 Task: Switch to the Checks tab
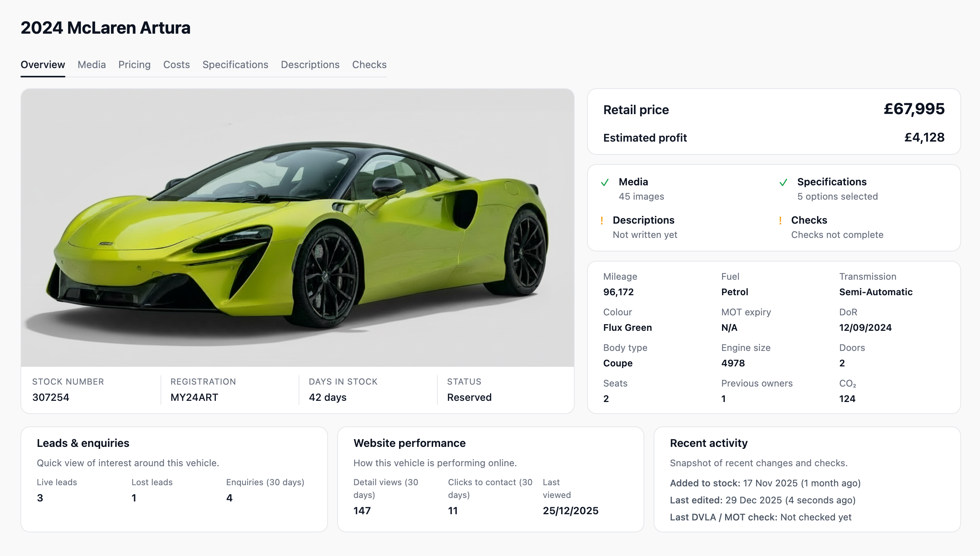click(369, 65)
